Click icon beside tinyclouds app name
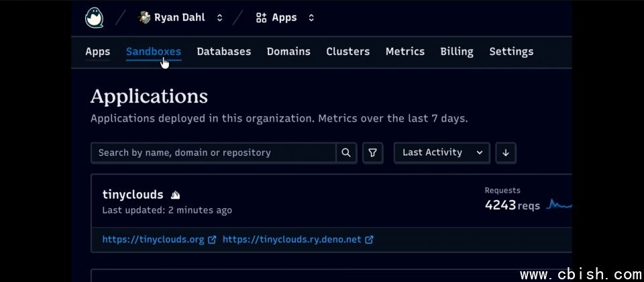The height and width of the screenshot is (282, 644). pyautogui.click(x=175, y=195)
